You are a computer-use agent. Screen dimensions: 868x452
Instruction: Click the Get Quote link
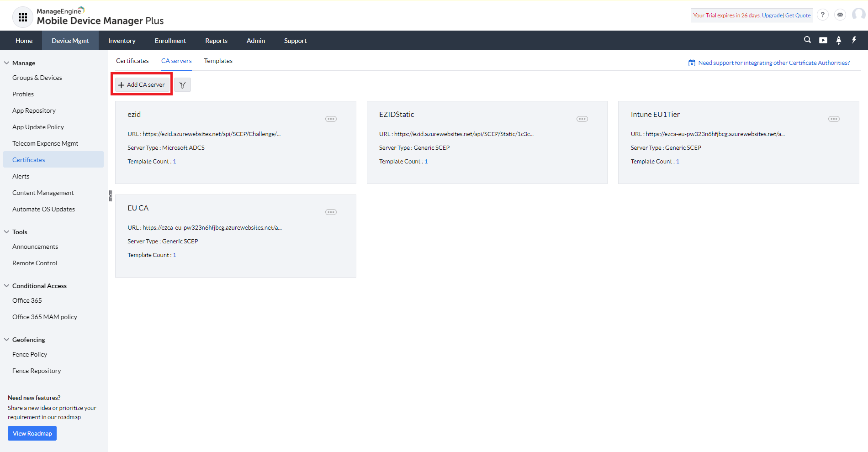pos(798,16)
